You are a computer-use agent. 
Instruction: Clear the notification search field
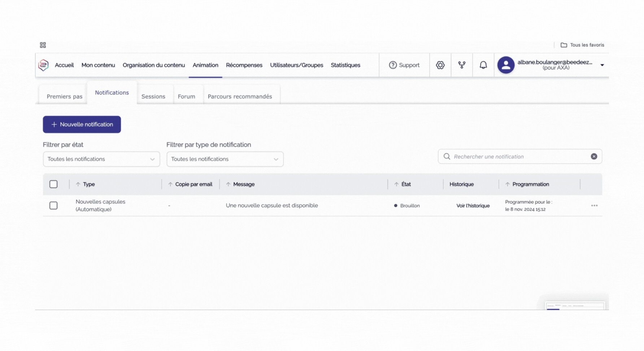point(594,156)
